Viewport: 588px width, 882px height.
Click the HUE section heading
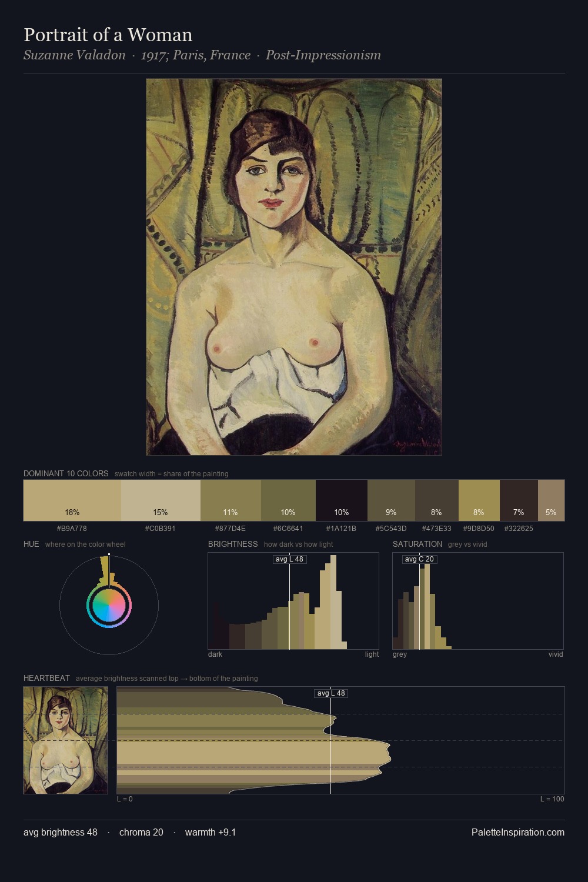coord(31,544)
